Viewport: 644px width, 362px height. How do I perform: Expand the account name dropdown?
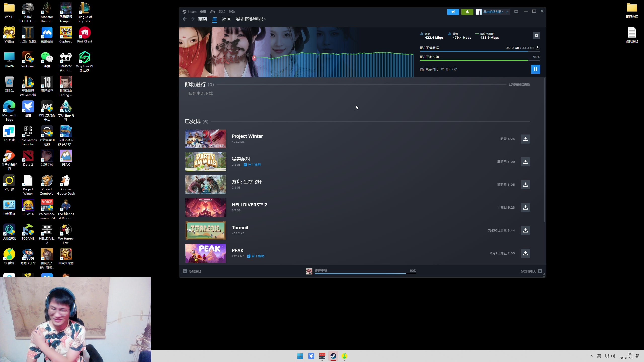(507, 12)
